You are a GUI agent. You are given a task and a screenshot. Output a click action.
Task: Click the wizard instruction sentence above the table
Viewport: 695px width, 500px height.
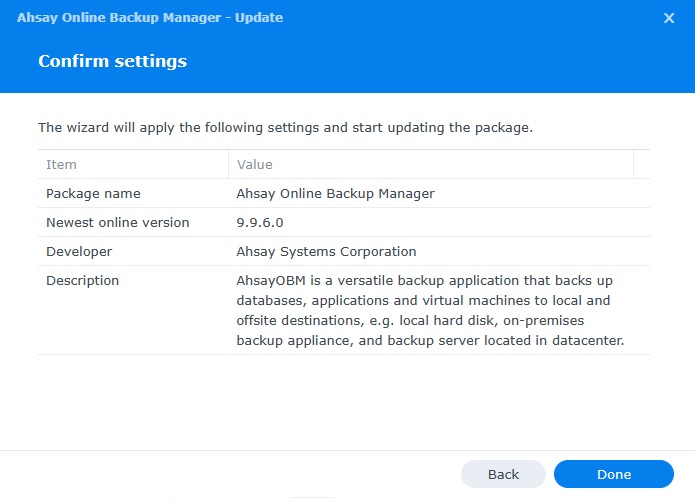coord(285,128)
